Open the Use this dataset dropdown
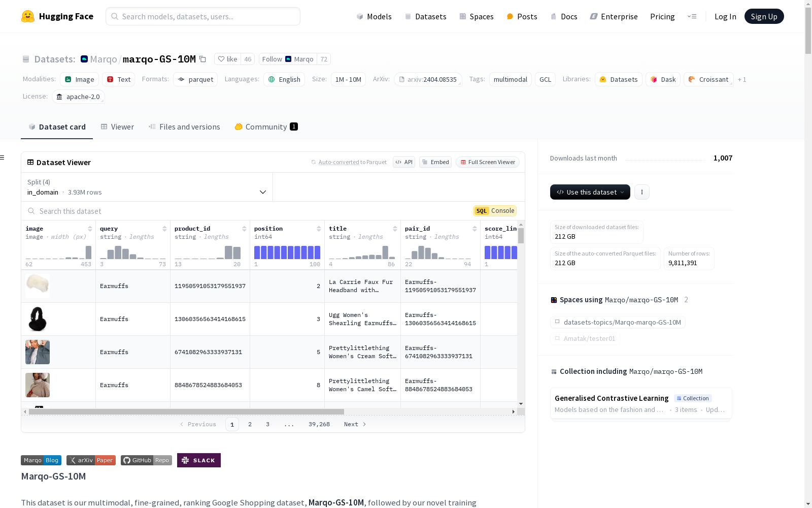812x508 pixels. point(590,192)
